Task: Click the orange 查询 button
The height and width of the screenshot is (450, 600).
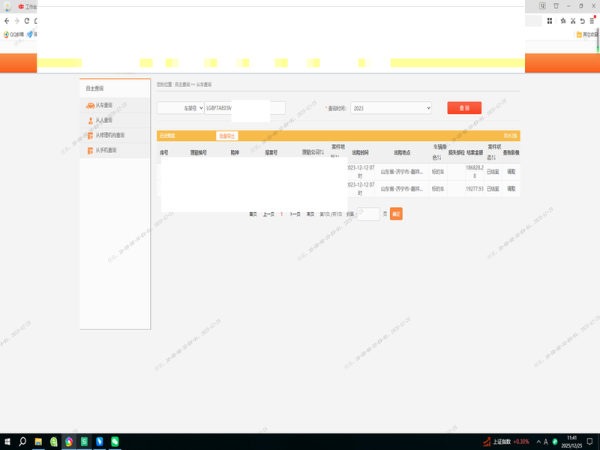Action: point(464,107)
